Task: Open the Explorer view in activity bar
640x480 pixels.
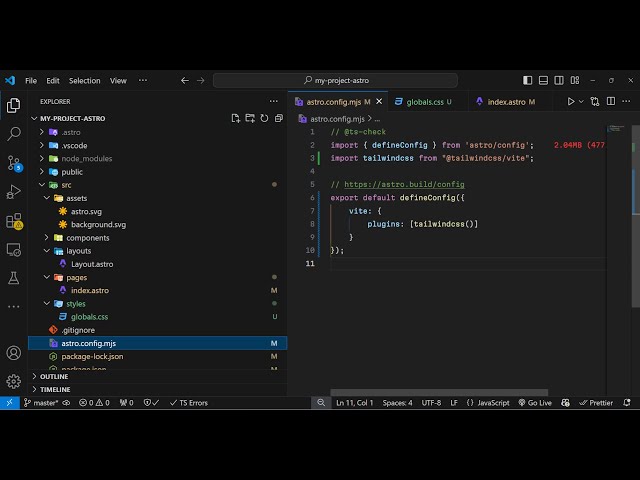Action: coord(13,105)
